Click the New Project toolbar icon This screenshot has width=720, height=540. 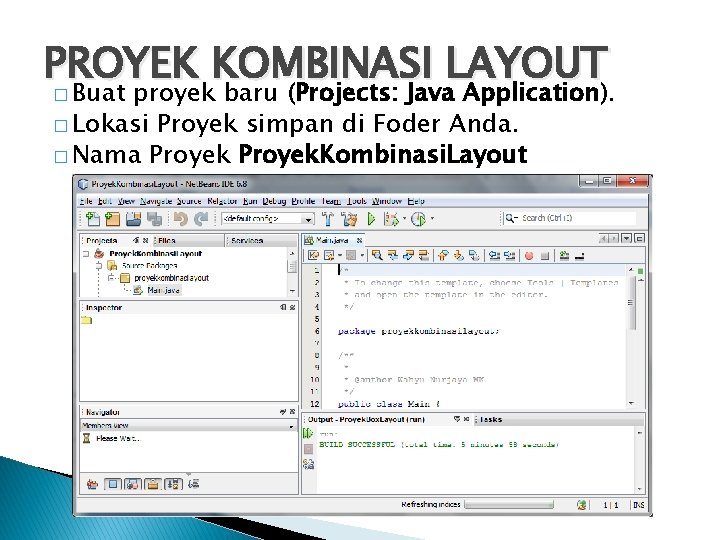tap(112, 219)
